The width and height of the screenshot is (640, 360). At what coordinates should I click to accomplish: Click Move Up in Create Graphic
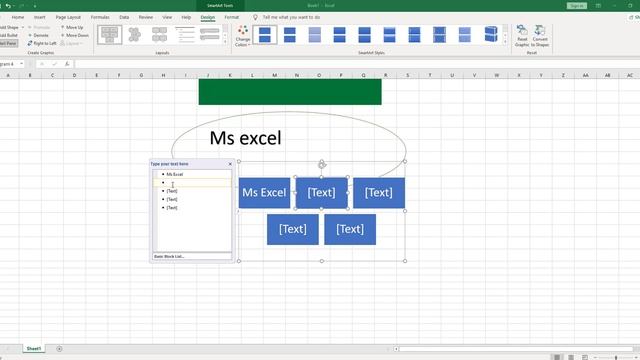coord(71,27)
